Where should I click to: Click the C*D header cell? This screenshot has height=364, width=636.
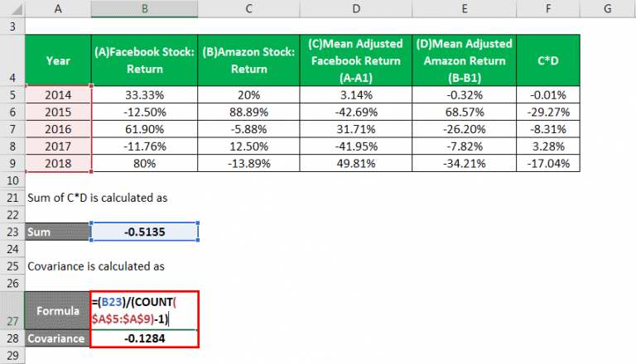[x=547, y=59]
